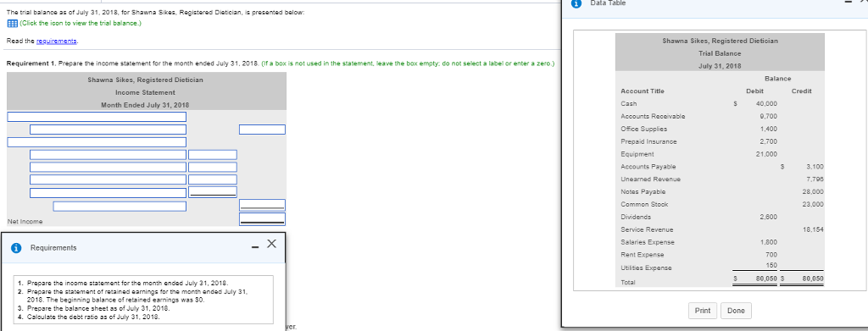Click the 'Account Title' column header

[x=643, y=91]
